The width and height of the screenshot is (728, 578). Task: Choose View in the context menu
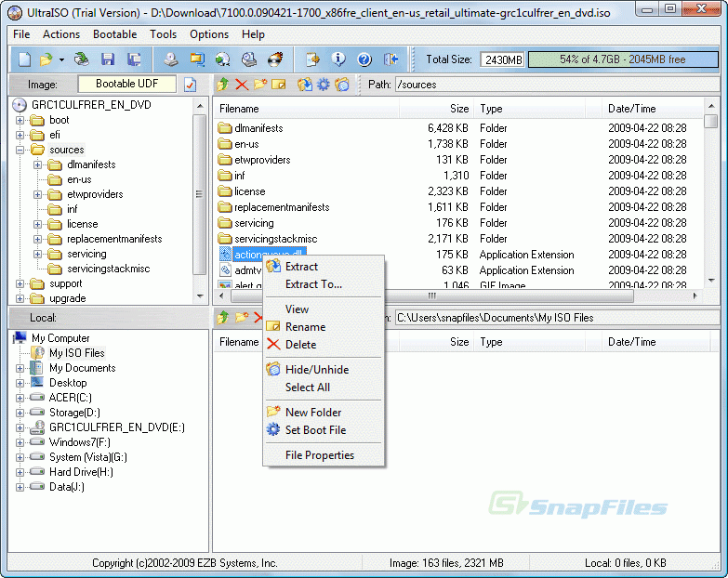pos(324,309)
